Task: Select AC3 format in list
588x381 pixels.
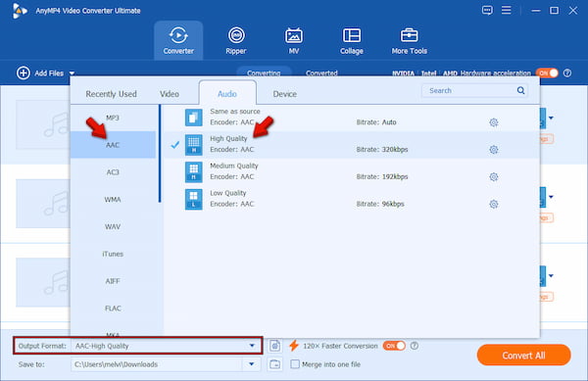Action: click(113, 172)
